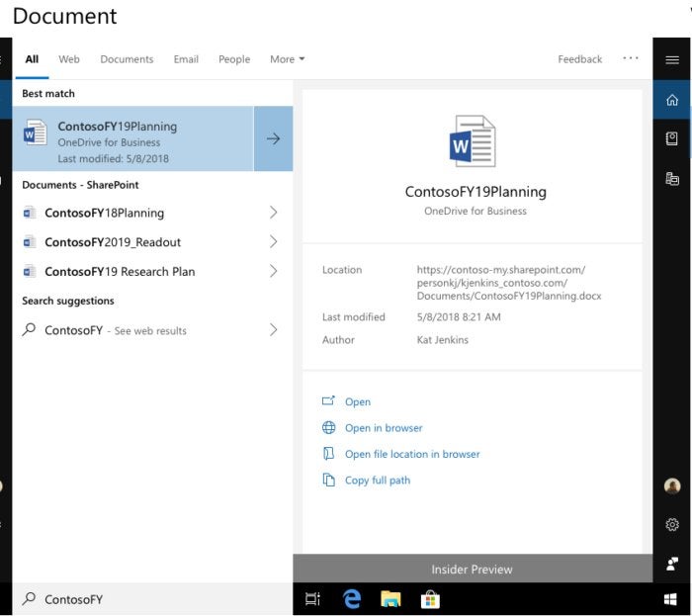Expand chevron for ContosoFY2019_Readout
The height and width of the screenshot is (616, 692).
tap(273, 242)
